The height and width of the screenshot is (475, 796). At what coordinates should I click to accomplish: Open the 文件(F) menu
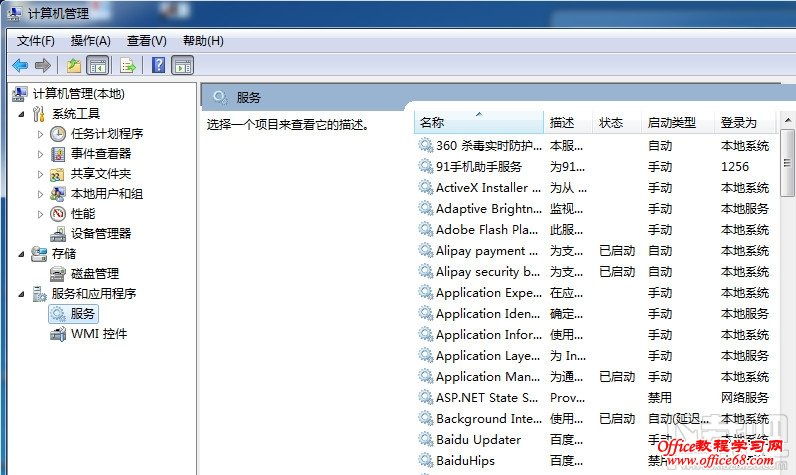[x=36, y=41]
